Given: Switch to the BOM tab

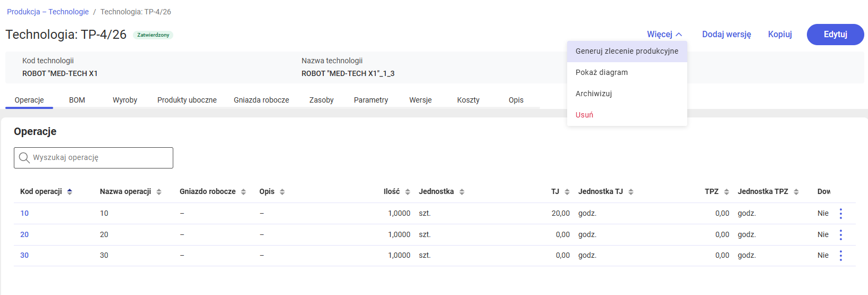Looking at the screenshot, I should (x=77, y=100).
